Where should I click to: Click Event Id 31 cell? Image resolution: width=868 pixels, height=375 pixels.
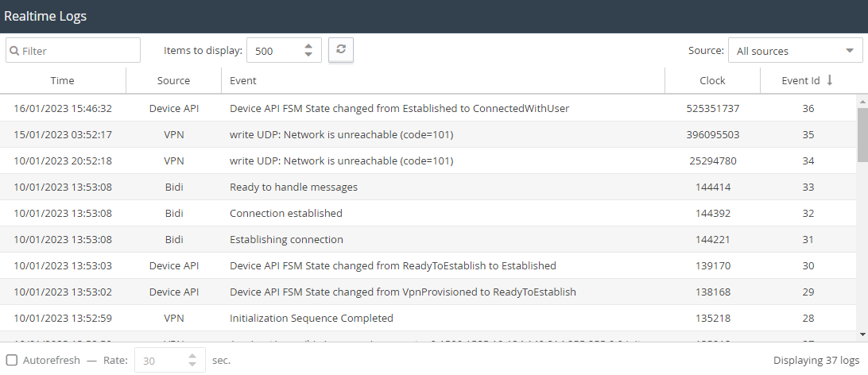tap(808, 239)
